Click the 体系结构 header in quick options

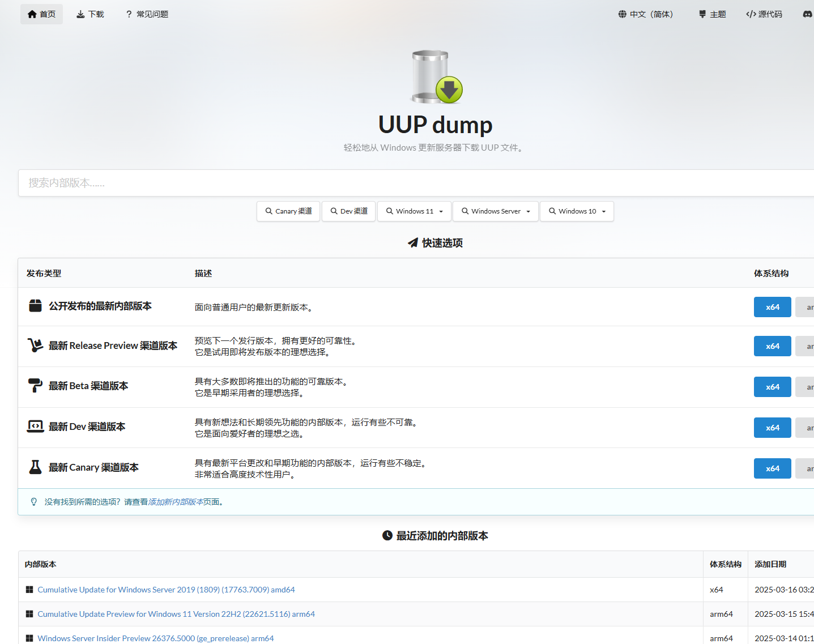coord(771,273)
